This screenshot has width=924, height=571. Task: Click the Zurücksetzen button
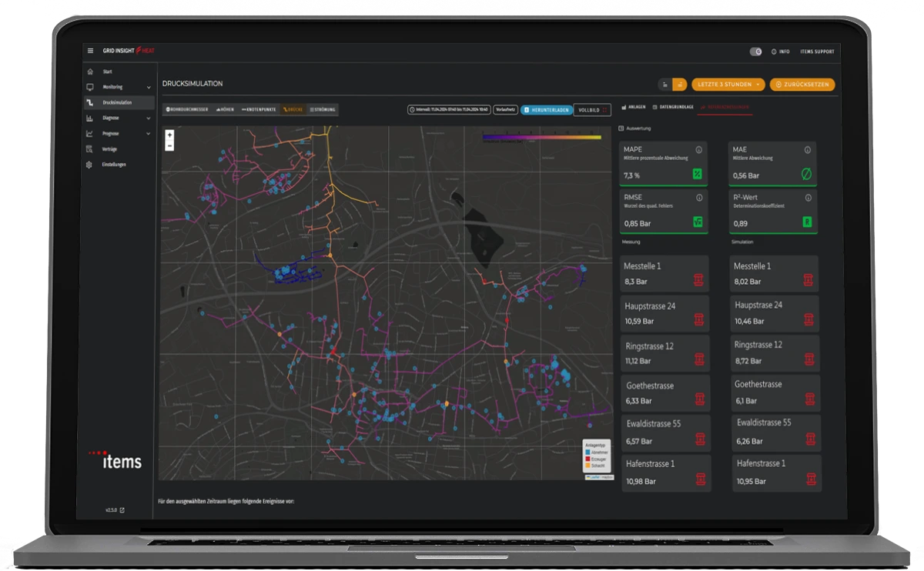click(802, 85)
